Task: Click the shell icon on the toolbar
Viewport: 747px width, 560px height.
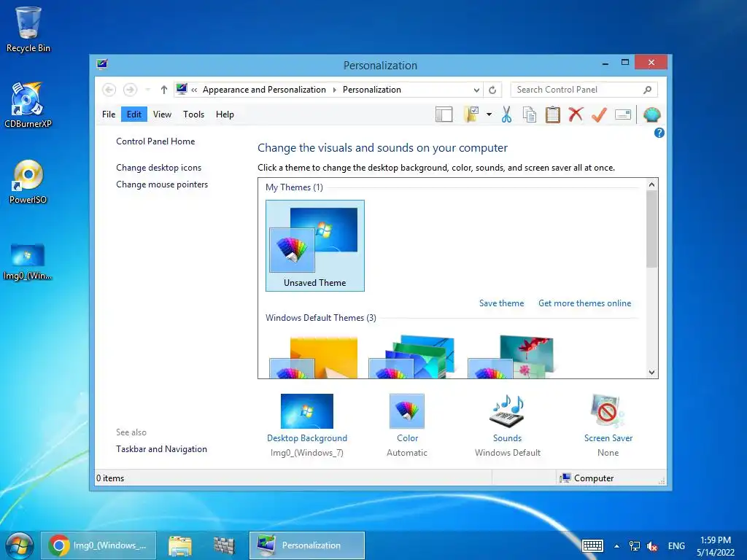Action: 651,114
